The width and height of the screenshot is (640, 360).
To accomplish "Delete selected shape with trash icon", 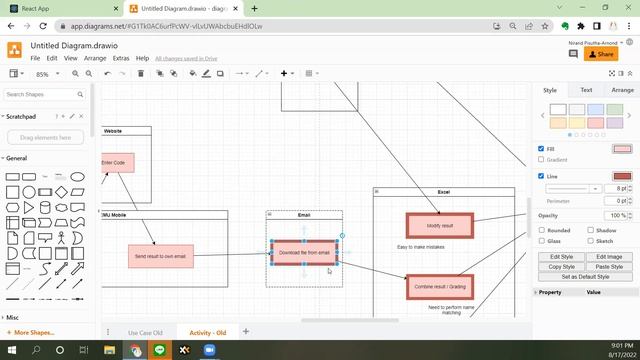I will 141,73.
